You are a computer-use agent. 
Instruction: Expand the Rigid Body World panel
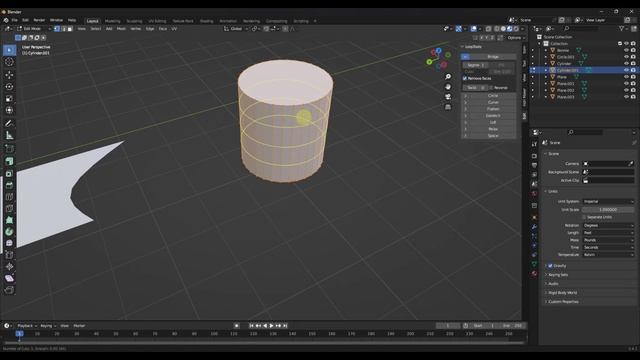(x=562, y=293)
